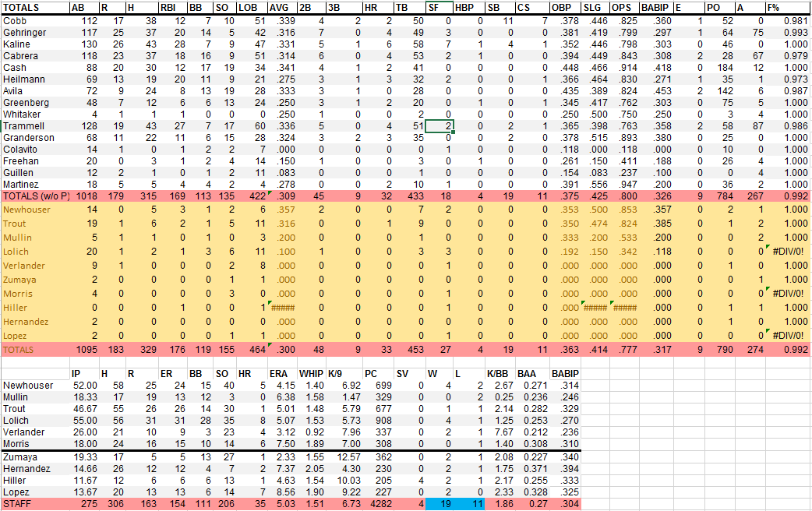This screenshot has height=511, width=812.
Task: Select .300 average in final TOTALS row
Action: (282, 350)
